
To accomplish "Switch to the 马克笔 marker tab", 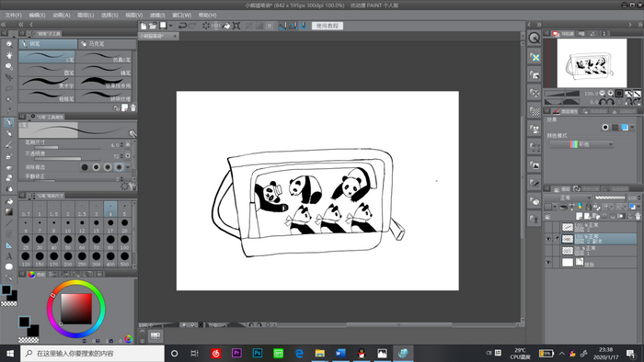I will [108, 44].
